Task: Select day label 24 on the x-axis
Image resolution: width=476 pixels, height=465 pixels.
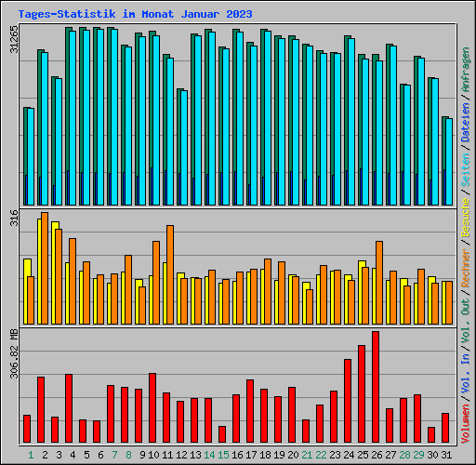Action: click(349, 455)
